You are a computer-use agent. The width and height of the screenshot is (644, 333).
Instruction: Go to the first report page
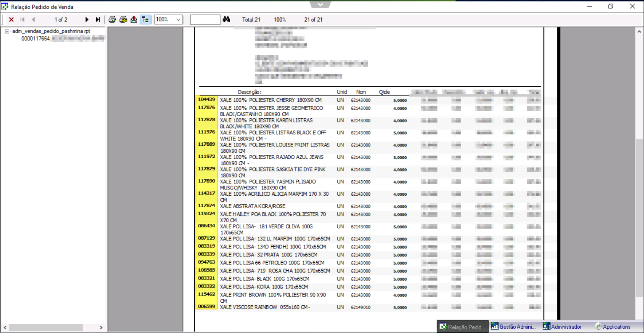(23, 20)
